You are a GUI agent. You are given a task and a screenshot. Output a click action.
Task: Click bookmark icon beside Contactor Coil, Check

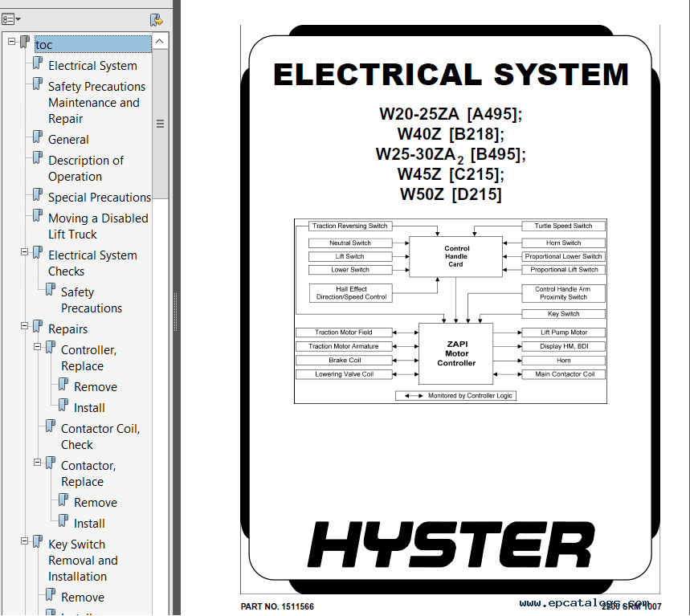51,426
